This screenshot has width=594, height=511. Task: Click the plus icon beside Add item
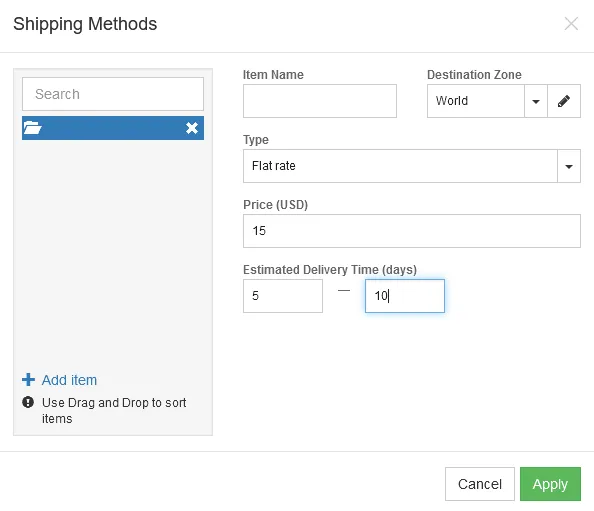pos(28,380)
